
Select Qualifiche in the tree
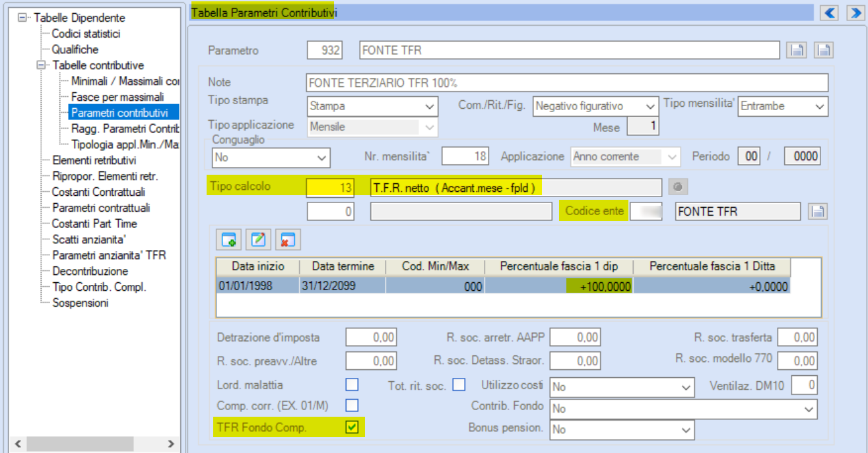point(75,49)
